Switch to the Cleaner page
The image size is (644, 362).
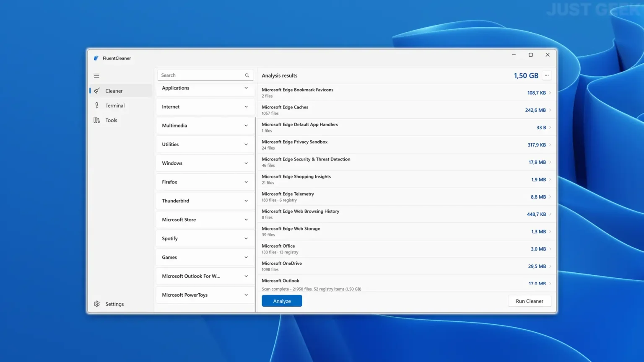tap(121, 91)
